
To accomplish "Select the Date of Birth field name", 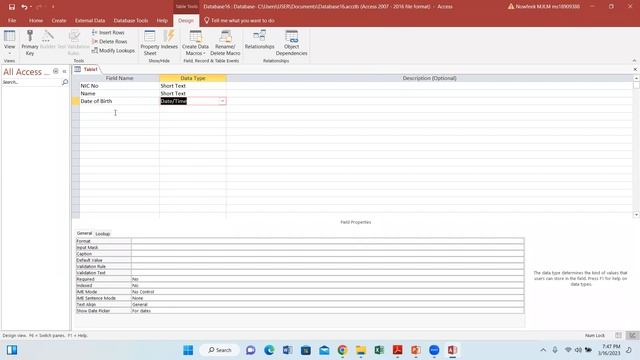I will [119, 101].
